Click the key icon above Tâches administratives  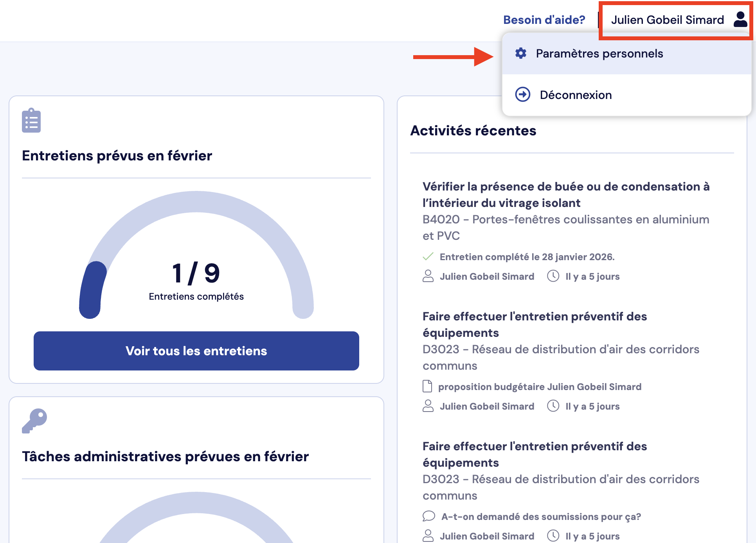tap(34, 421)
